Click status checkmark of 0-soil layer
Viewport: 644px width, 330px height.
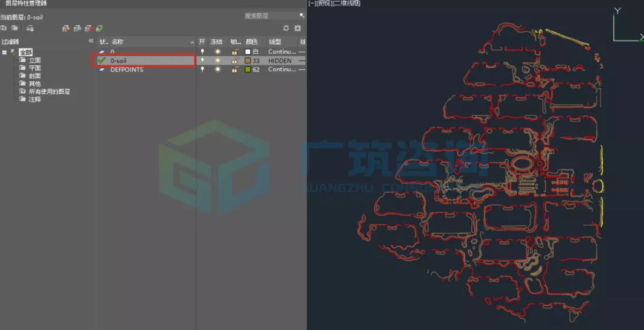tap(102, 60)
